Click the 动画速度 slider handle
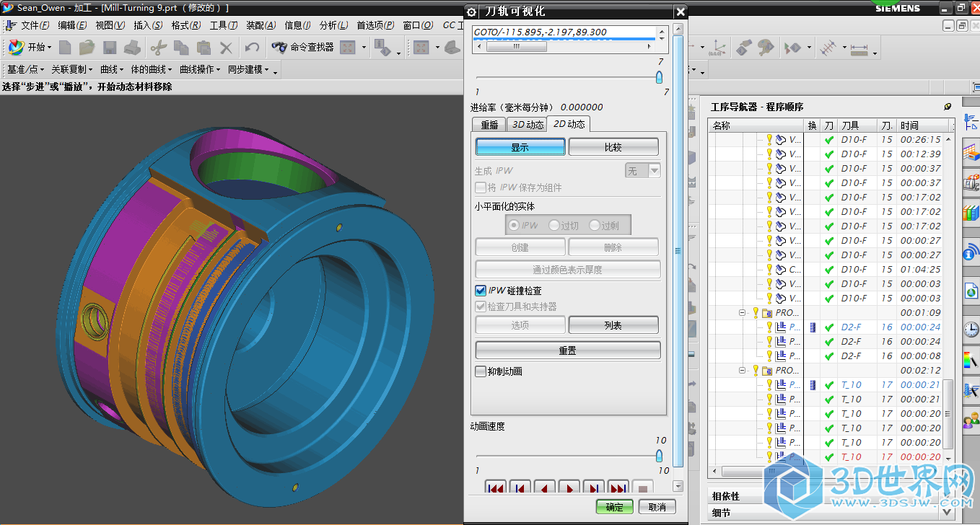This screenshot has width=980, height=525. (659, 456)
